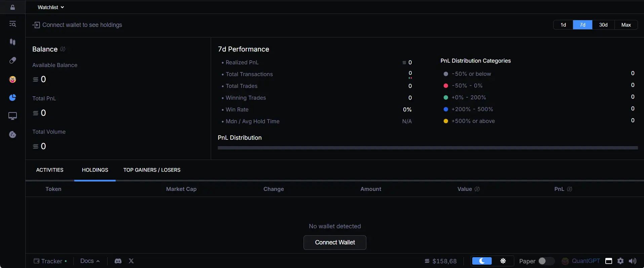Click the monitor icon in sidebar
Image resolution: width=644 pixels, height=268 pixels.
click(x=12, y=116)
